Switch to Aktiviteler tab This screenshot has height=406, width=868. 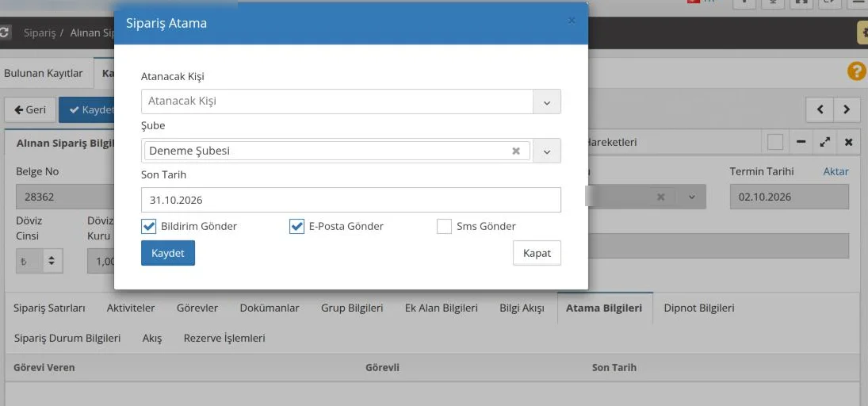tap(131, 308)
